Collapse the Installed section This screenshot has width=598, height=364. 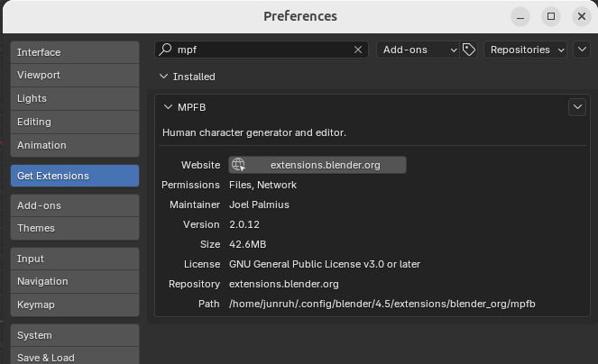(x=164, y=77)
